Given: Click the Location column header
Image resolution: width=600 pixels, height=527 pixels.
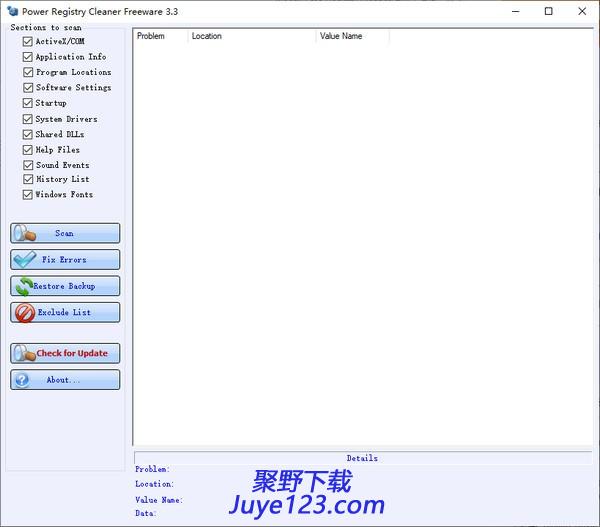Looking at the screenshot, I should 207,36.
